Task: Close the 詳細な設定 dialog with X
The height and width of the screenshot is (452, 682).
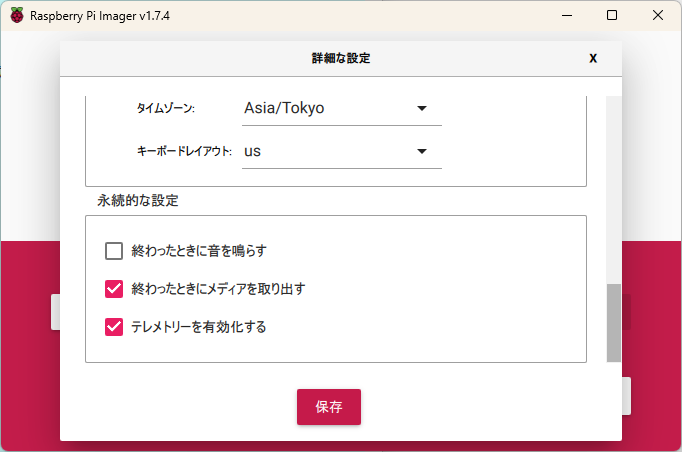Action: pyautogui.click(x=593, y=58)
